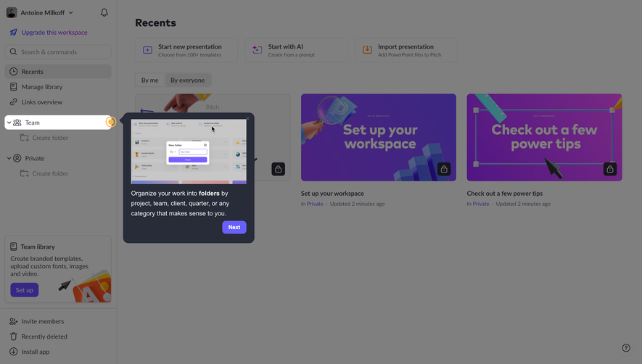
Task: Select the Team tree row label
Action: pos(33,123)
